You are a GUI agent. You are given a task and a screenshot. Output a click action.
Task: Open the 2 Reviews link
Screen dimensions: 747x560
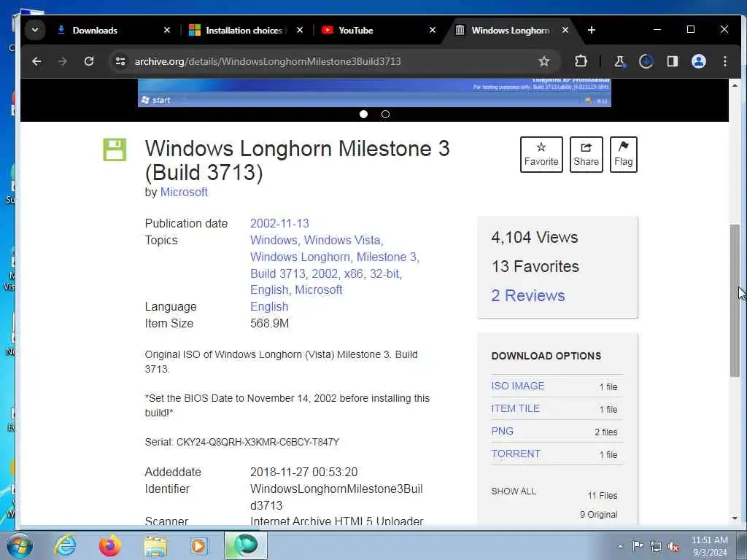[x=528, y=296]
